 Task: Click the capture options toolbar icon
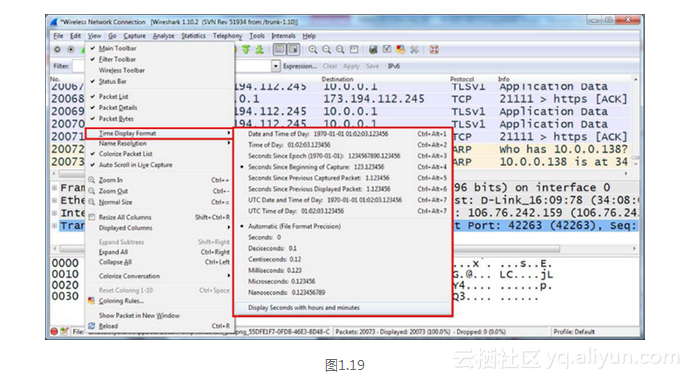pyautogui.click(x=71, y=49)
